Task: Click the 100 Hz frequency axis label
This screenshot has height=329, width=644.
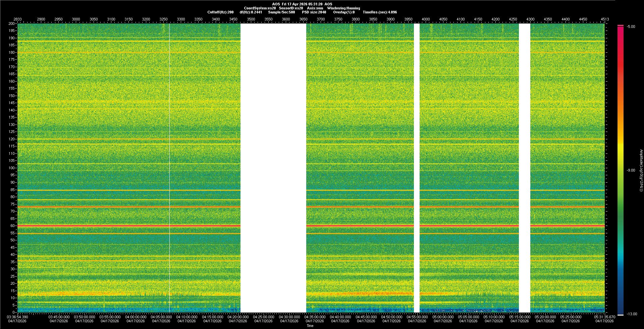Action: [x=12, y=168]
